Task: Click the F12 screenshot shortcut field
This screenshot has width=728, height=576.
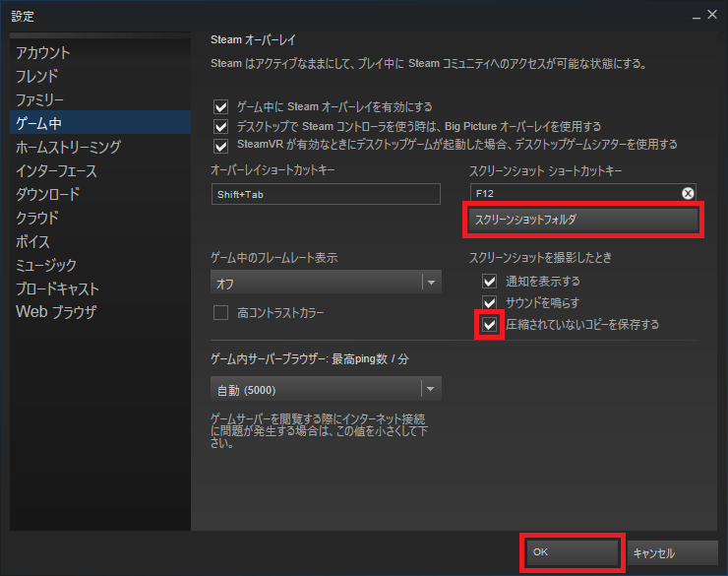Action: tap(583, 193)
